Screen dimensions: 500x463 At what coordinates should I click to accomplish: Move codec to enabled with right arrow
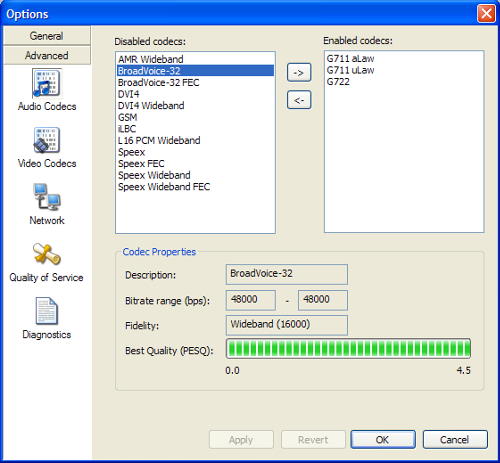coord(299,72)
